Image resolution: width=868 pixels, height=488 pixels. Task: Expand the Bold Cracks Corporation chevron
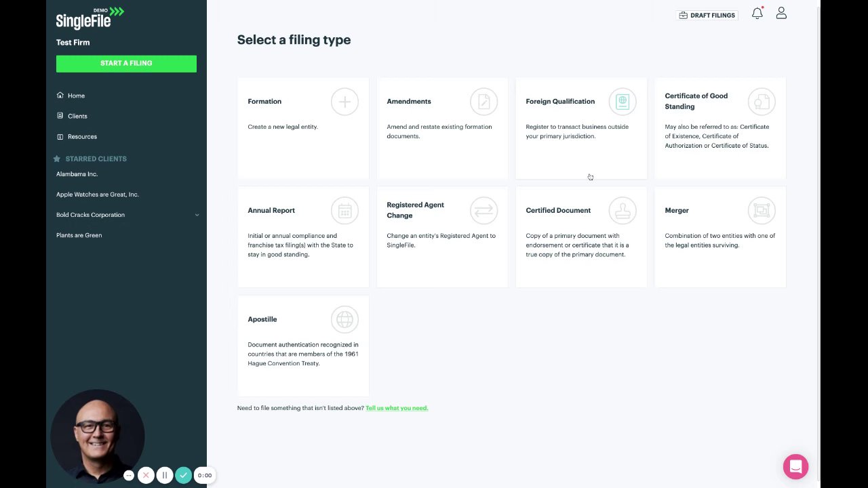tap(197, 215)
